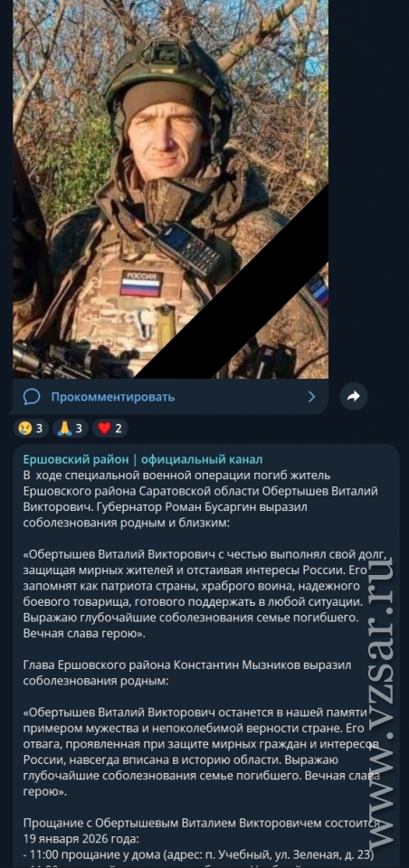Toggle the red heart reaction

[x=109, y=428]
